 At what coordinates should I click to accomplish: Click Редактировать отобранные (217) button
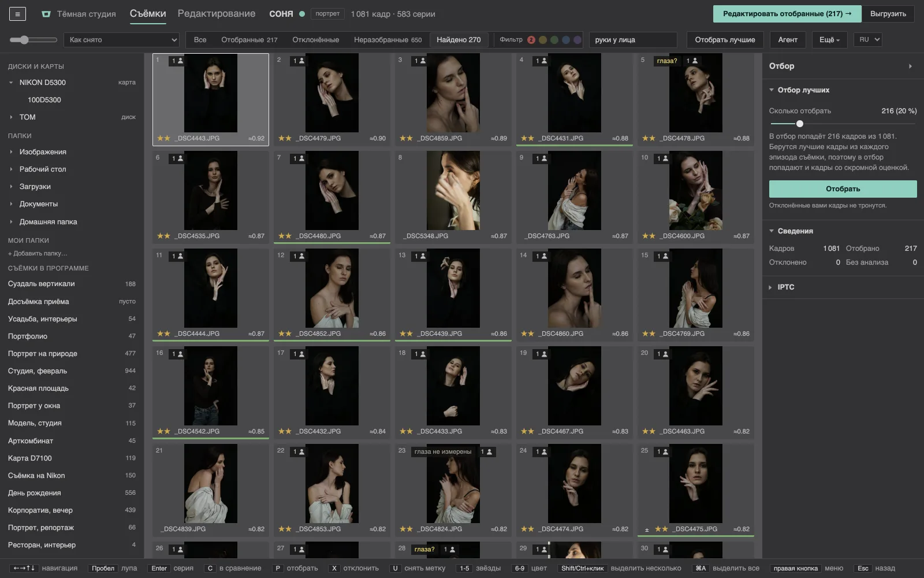click(787, 14)
